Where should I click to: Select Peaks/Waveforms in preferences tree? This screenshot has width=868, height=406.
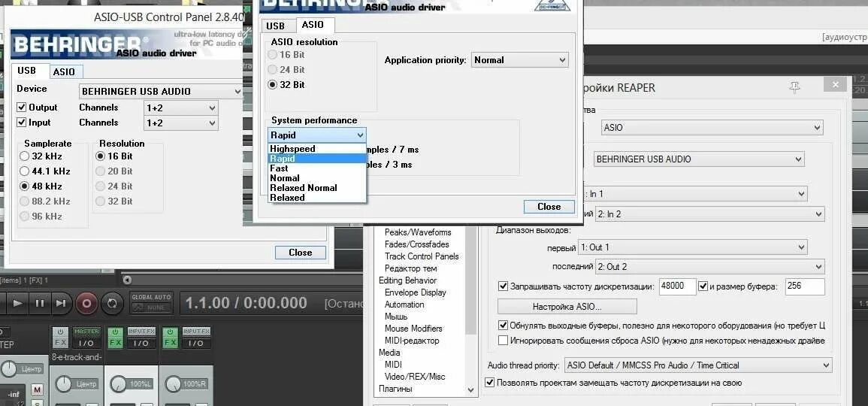(x=418, y=232)
